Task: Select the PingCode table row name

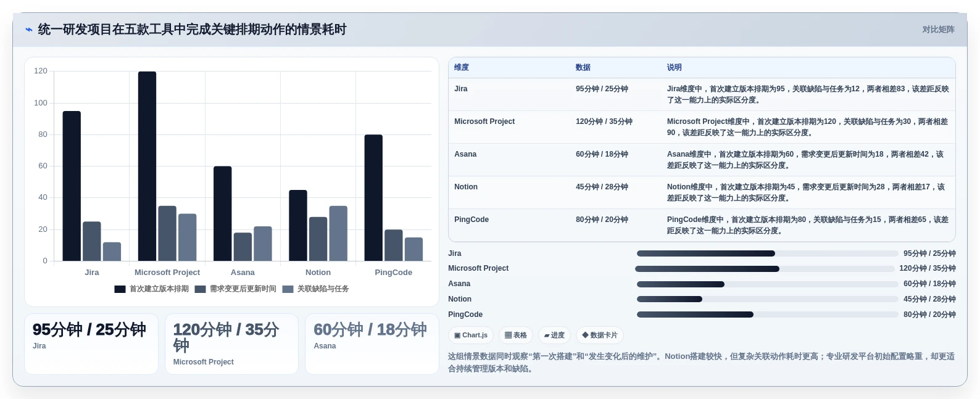Action: pos(471,220)
